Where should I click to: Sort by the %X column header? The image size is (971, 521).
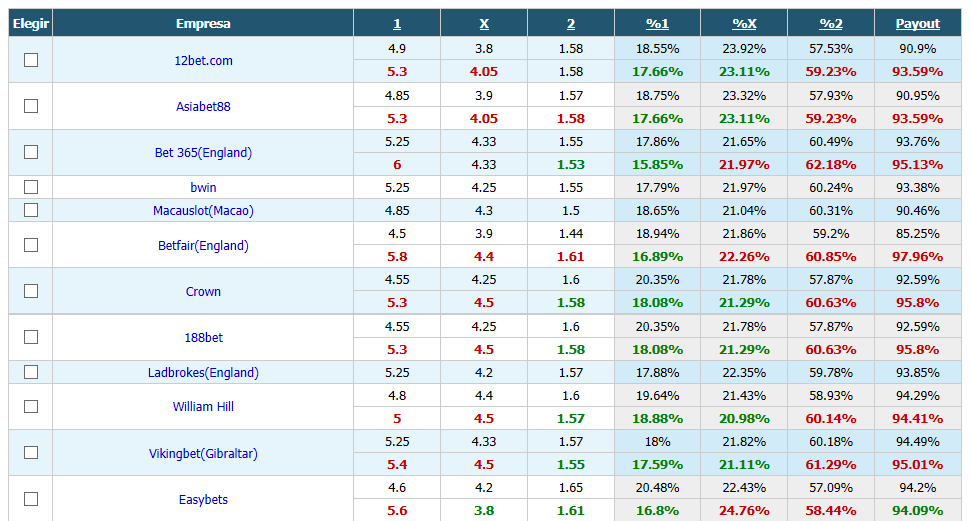click(x=744, y=24)
